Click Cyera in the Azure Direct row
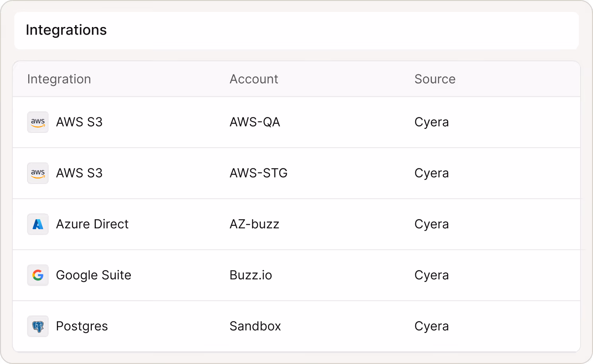593x364 pixels. [432, 224]
